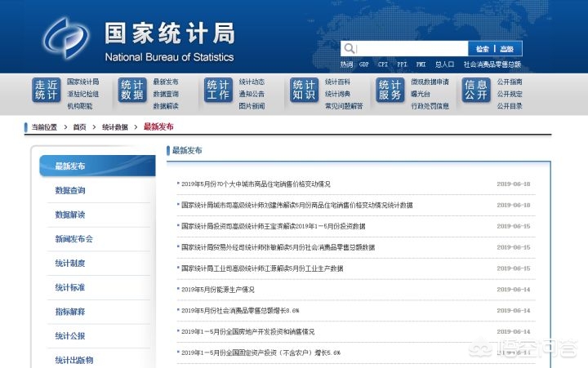Click the 高级 advanced search button
Screen dimensions: 588x368
(506, 49)
